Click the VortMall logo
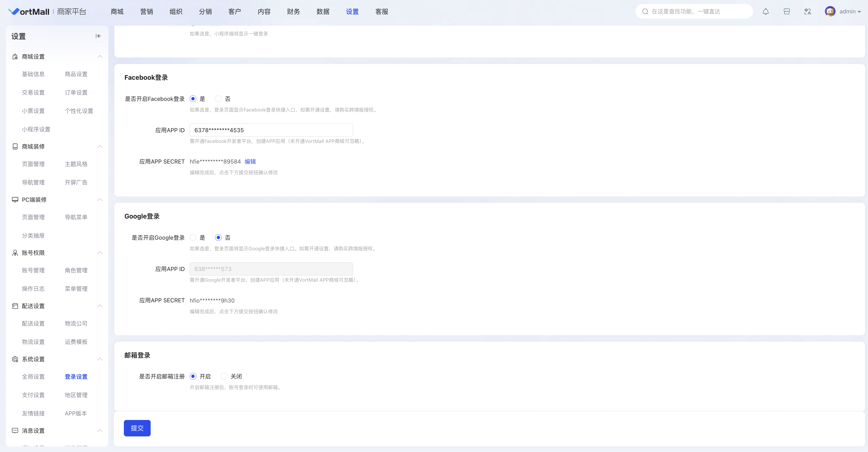Image resolution: width=868 pixels, height=452 pixels. (x=29, y=11)
